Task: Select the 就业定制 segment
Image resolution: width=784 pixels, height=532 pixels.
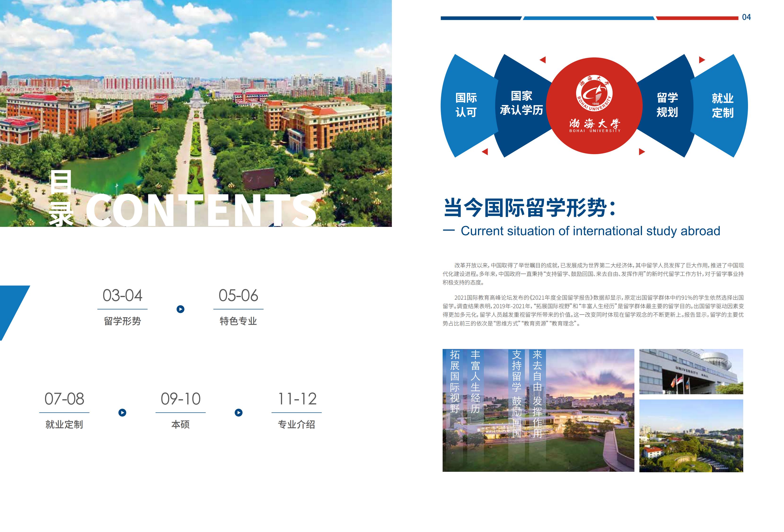Action: click(x=722, y=105)
